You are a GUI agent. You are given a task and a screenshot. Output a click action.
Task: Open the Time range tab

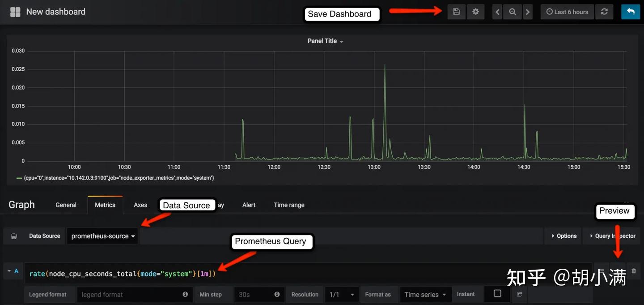pos(289,205)
